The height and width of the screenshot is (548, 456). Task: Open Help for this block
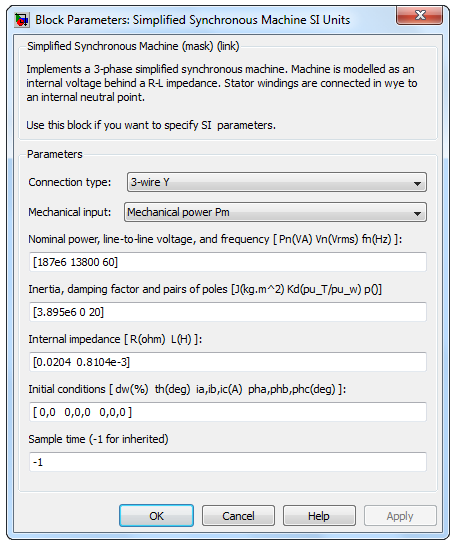coord(319,515)
